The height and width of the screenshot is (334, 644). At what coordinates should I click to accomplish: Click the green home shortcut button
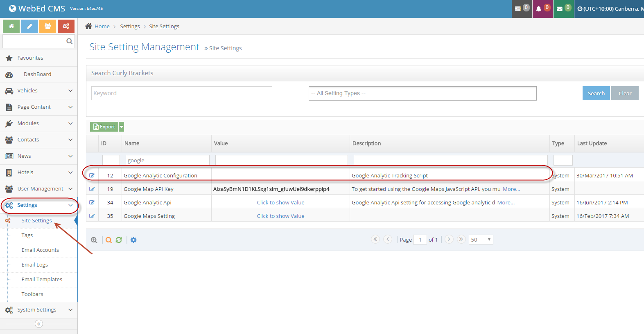point(11,26)
